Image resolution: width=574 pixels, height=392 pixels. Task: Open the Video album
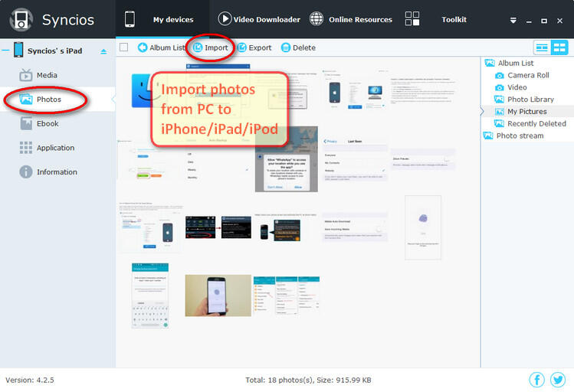(517, 87)
